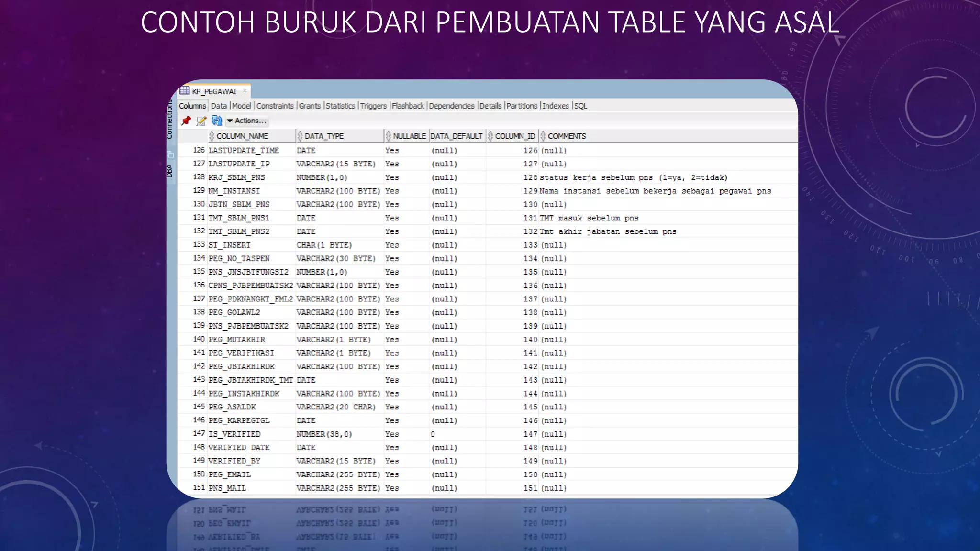Click PEG_NO_TASPEN column name
Image resolution: width=980 pixels, height=551 pixels.
click(239, 258)
